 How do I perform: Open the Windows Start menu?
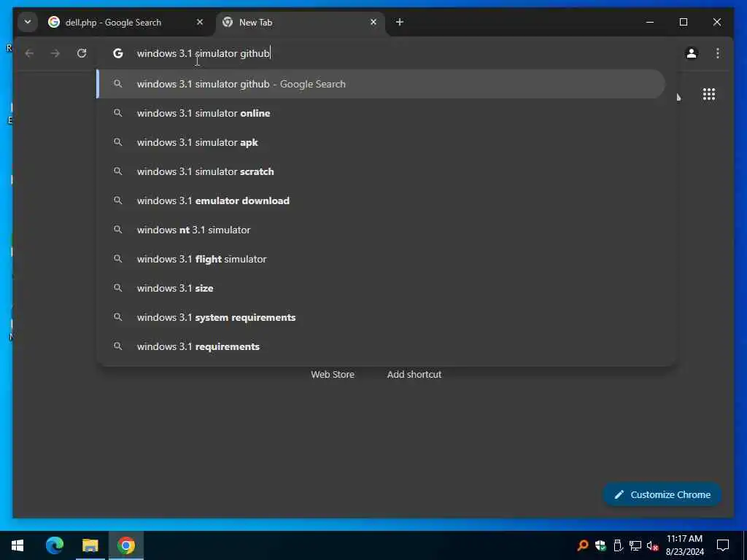click(18, 545)
